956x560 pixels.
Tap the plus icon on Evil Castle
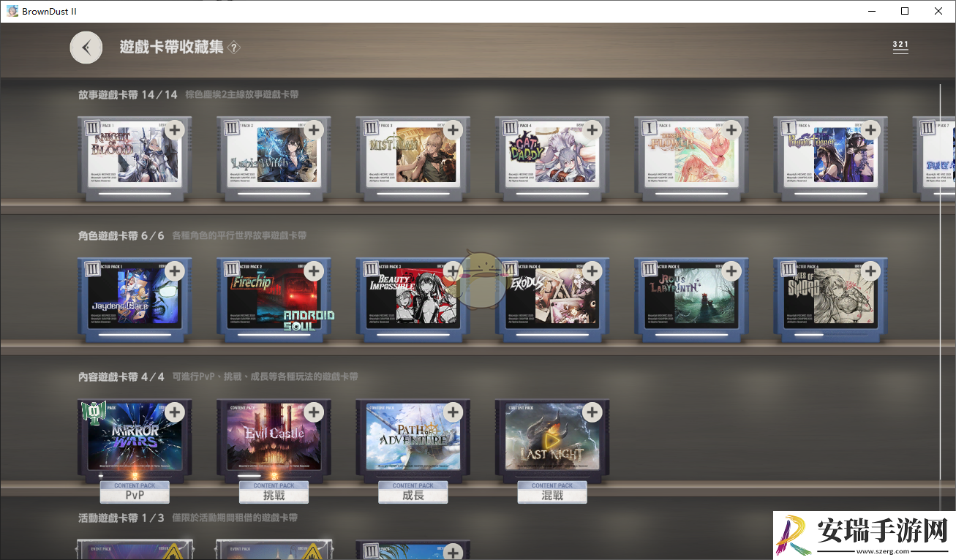pos(314,412)
